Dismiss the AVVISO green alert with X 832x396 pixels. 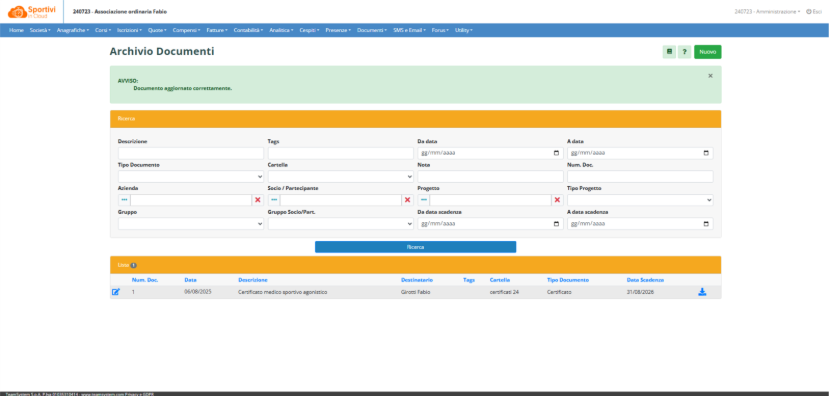[710, 76]
